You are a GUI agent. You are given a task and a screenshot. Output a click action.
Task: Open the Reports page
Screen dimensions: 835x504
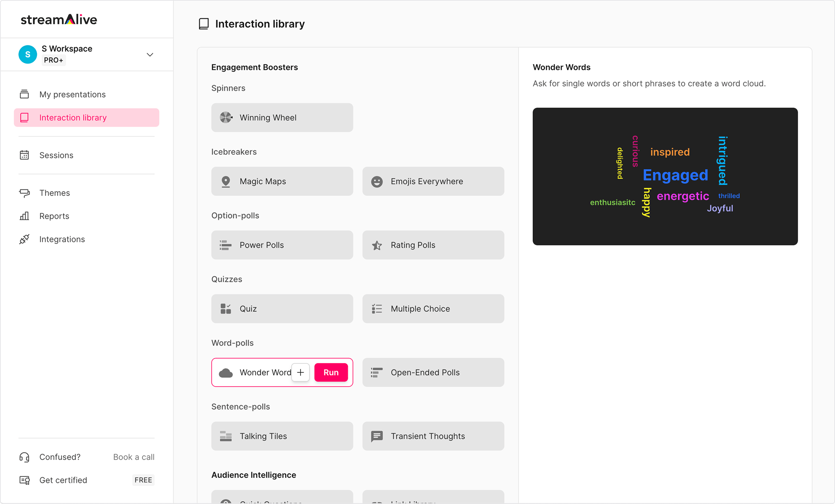coord(54,216)
